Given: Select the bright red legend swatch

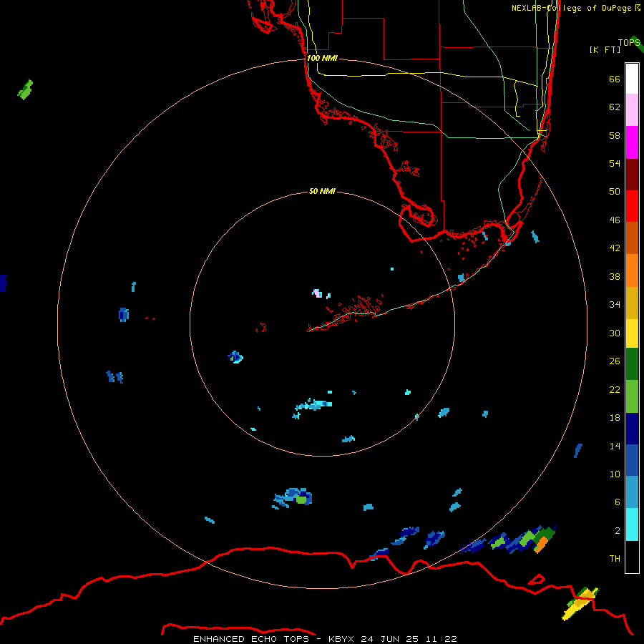Looking at the screenshot, I should pos(632,206).
